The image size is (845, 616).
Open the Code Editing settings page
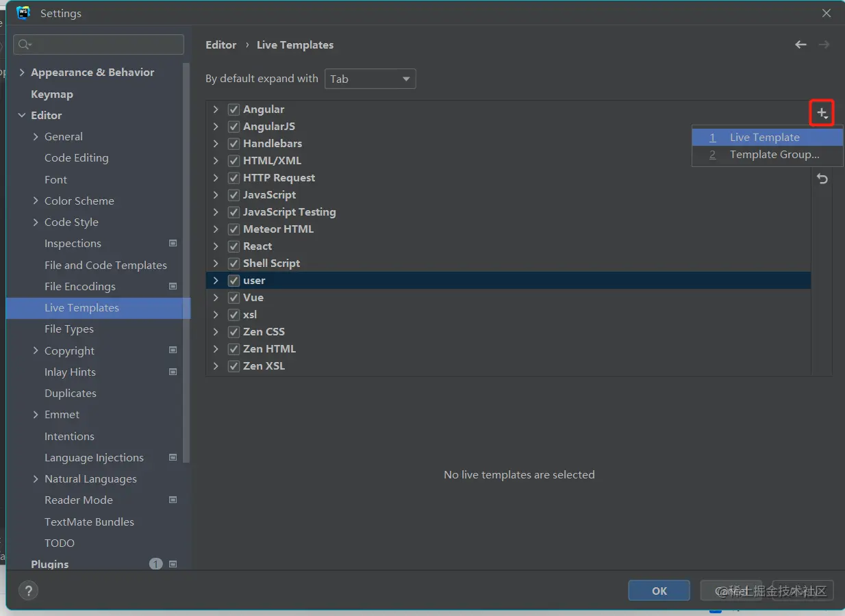77,157
